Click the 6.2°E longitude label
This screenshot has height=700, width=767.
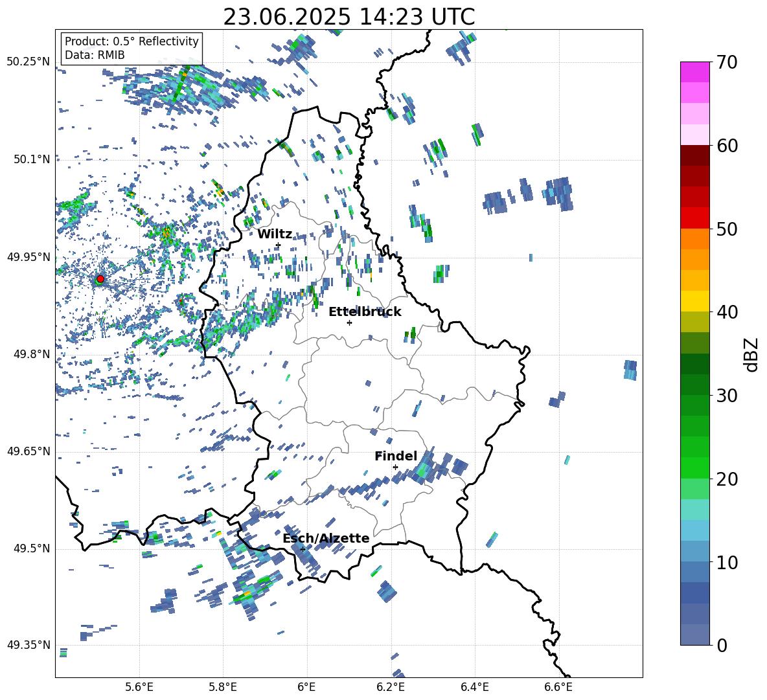point(391,687)
